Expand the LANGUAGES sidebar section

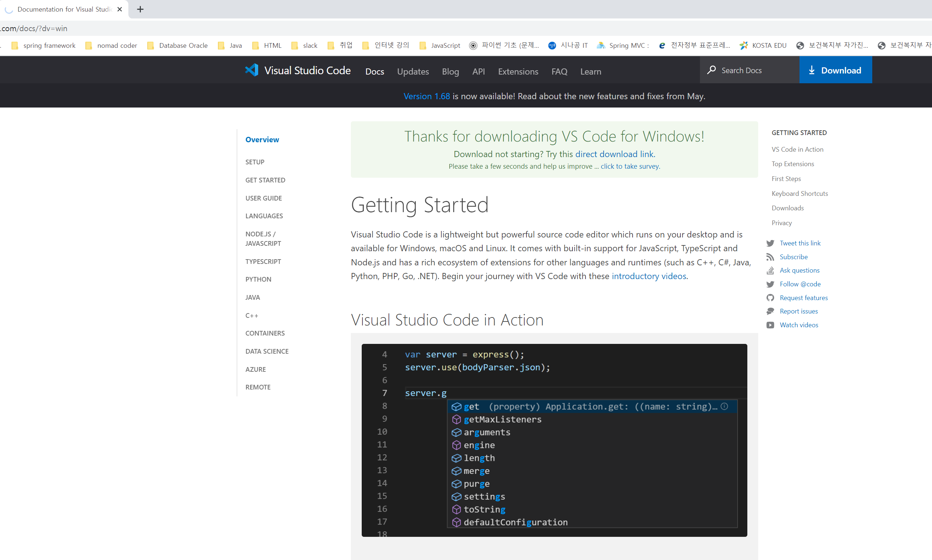point(264,216)
